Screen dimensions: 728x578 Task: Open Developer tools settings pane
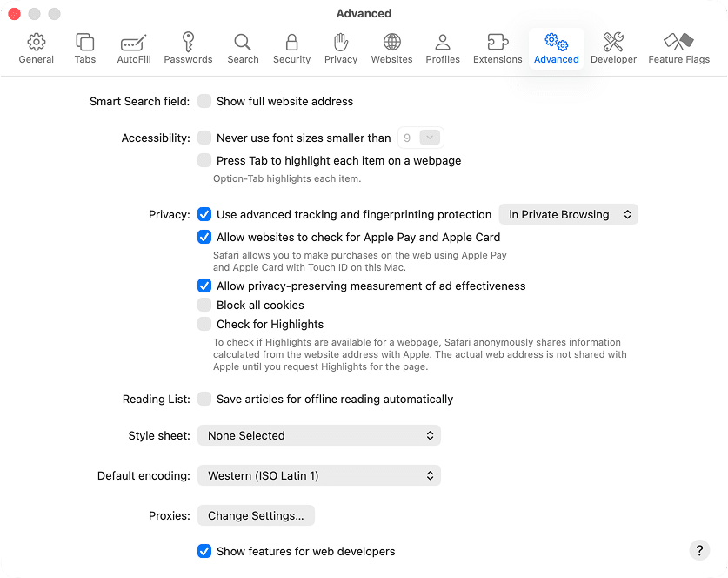pyautogui.click(x=613, y=49)
